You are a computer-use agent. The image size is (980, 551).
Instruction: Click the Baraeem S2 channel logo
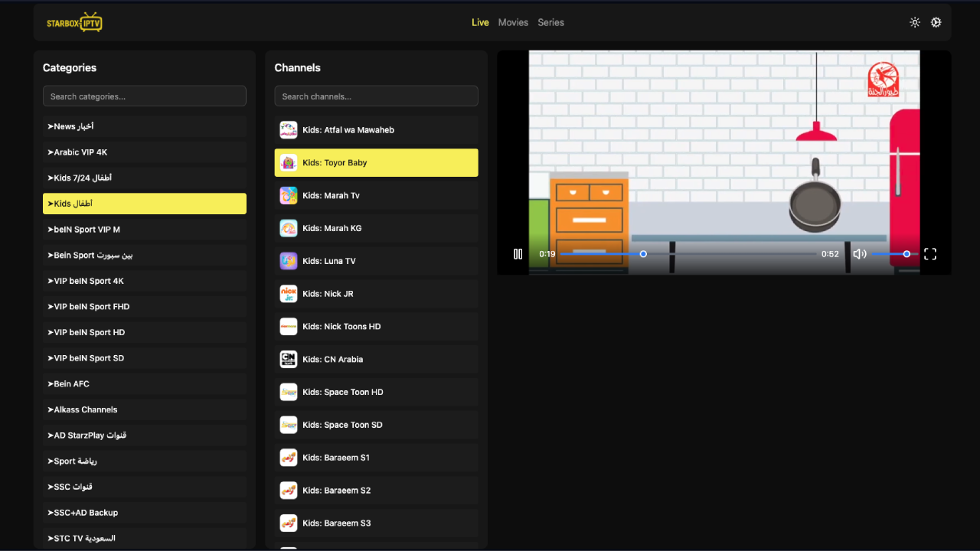[x=289, y=491]
